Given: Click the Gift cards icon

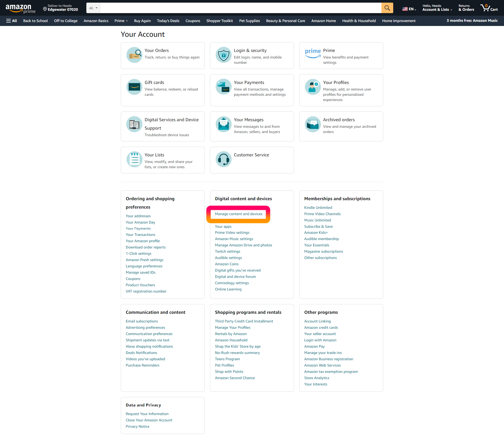Looking at the screenshot, I should (134, 87).
